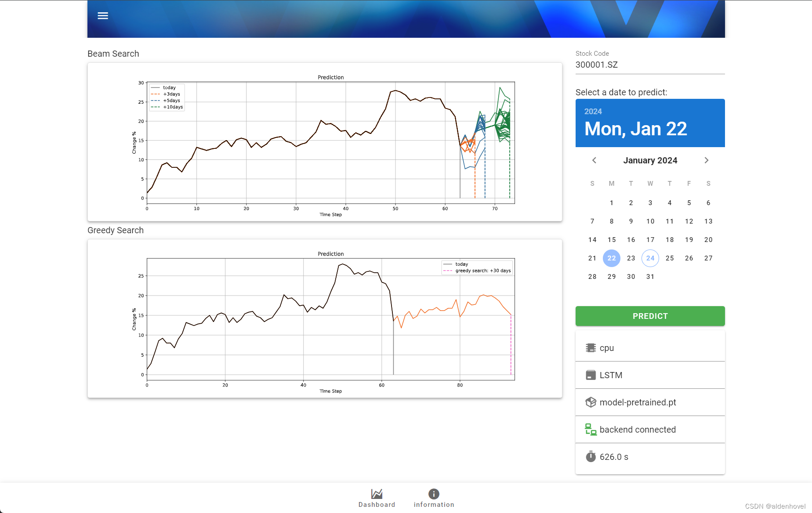Screen dimensions: 812x513
Task: Select January 12 in the calendar
Action: (689, 221)
